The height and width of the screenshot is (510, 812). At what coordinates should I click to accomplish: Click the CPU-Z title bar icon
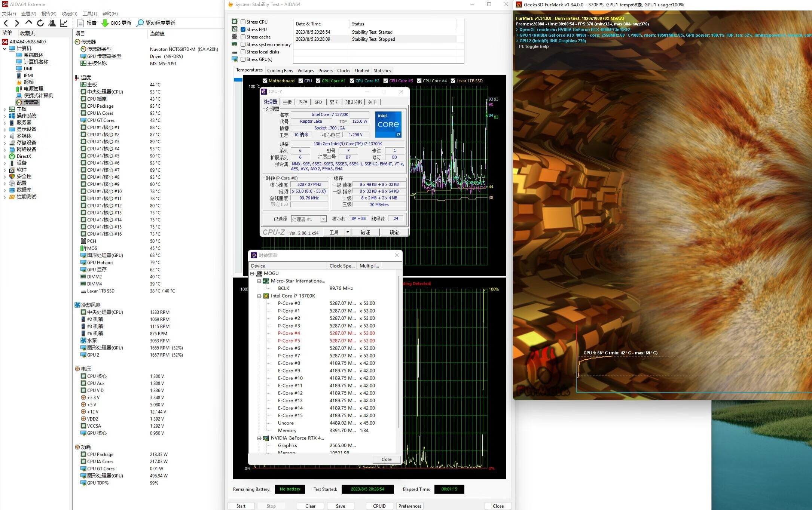(264, 92)
